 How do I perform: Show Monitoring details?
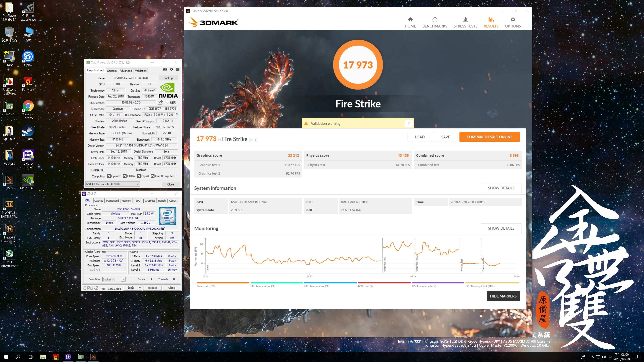coord(501,228)
